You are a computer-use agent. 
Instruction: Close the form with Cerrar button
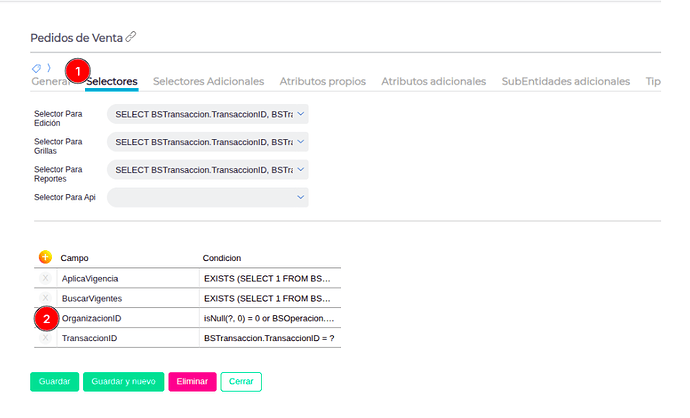click(241, 381)
